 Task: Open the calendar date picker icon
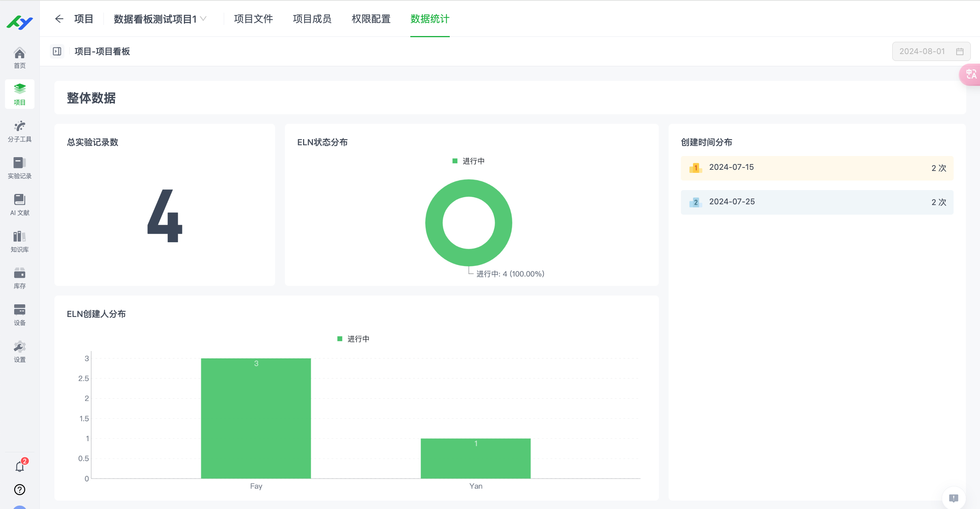point(960,51)
